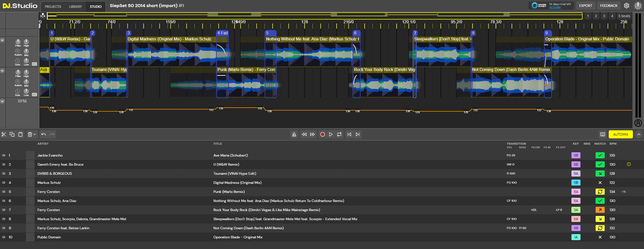Select the STUDIO tab
The height and width of the screenshot is (249, 644).
click(x=96, y=7)
